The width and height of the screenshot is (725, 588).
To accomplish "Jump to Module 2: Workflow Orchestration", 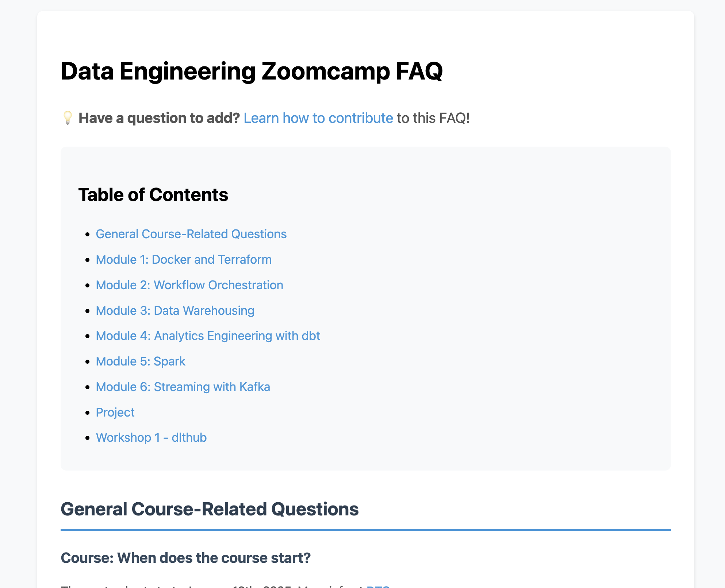I will 189,285.
